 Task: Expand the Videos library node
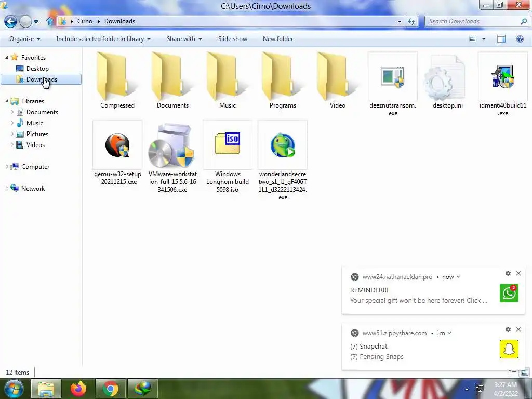point(12,144)
